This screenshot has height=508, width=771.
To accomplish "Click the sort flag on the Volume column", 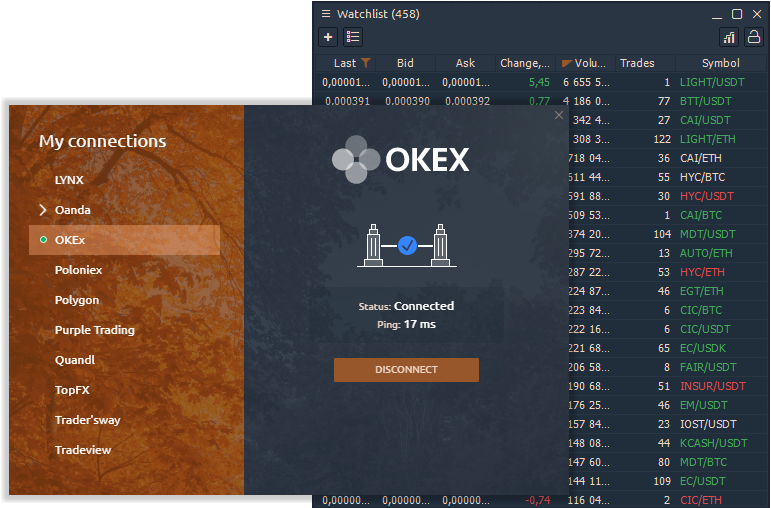I will pos(566,63).
